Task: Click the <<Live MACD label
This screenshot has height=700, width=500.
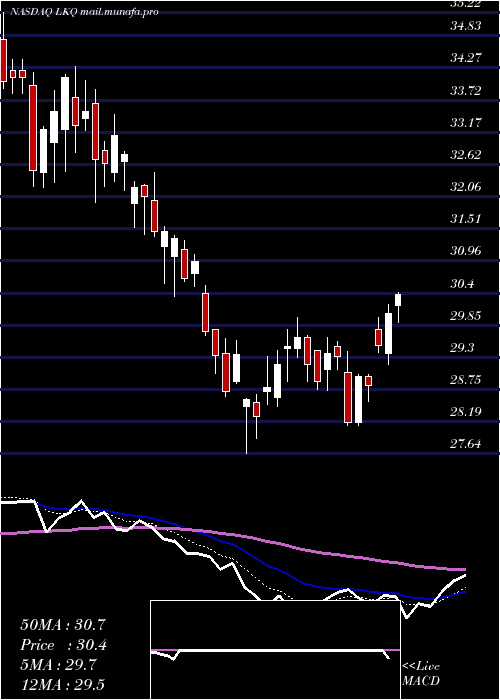Action: [421, 674]
